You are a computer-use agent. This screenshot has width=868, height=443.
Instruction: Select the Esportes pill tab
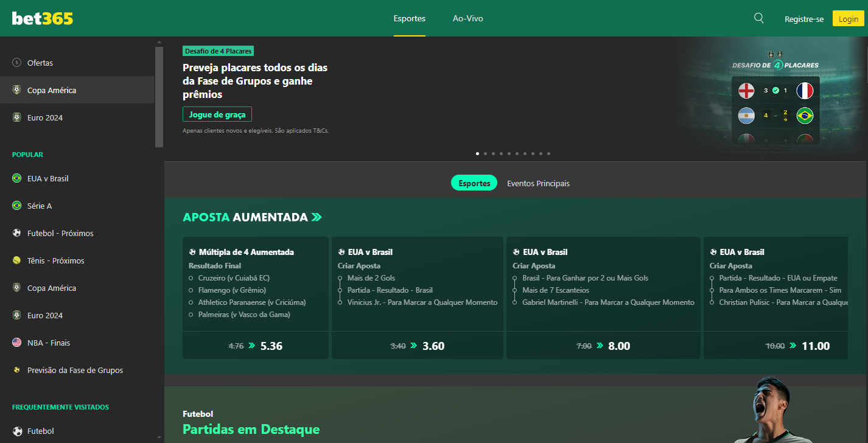[474, 183]
